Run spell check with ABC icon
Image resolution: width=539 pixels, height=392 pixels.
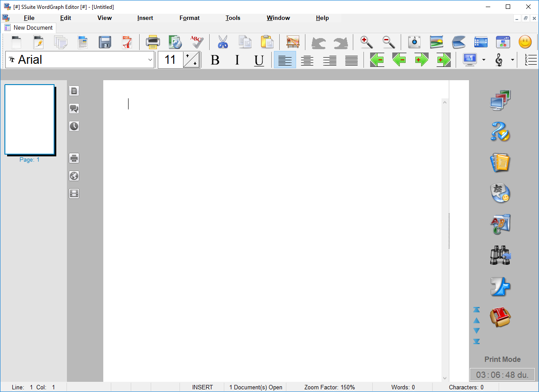pos(196,42)
